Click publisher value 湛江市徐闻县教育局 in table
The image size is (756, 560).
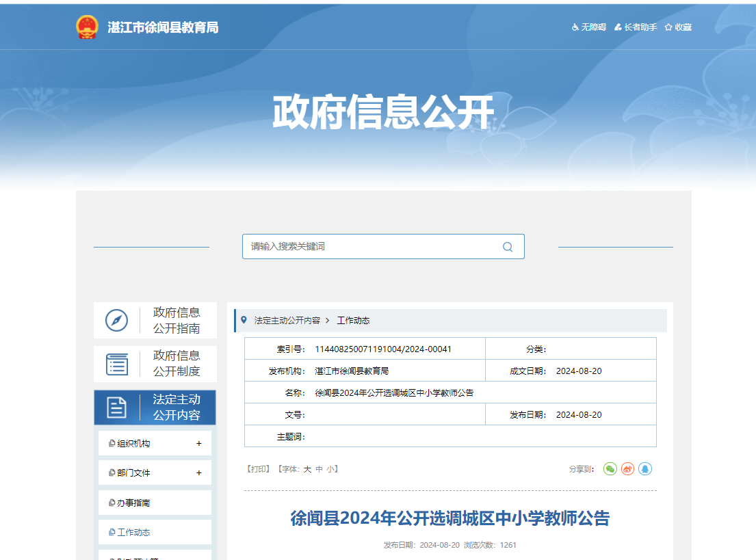pyautogui.click(x=352, y=371)
